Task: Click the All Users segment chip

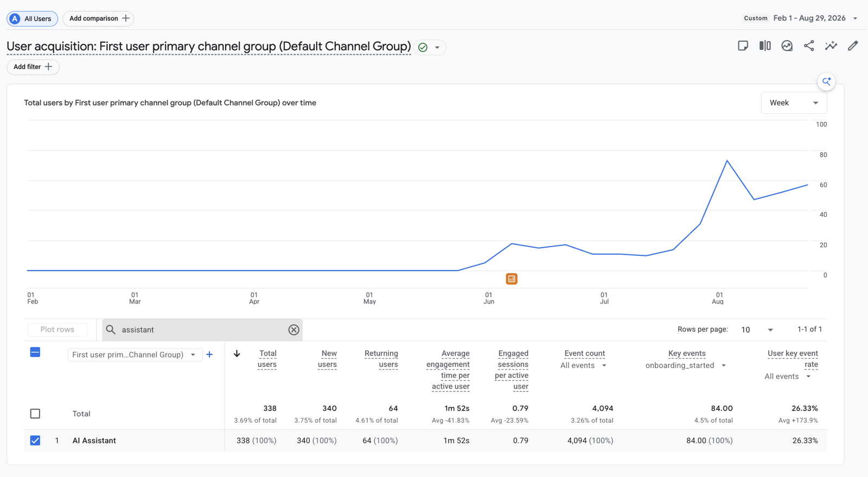Action: pyautogui.click(x=32, y=18)
